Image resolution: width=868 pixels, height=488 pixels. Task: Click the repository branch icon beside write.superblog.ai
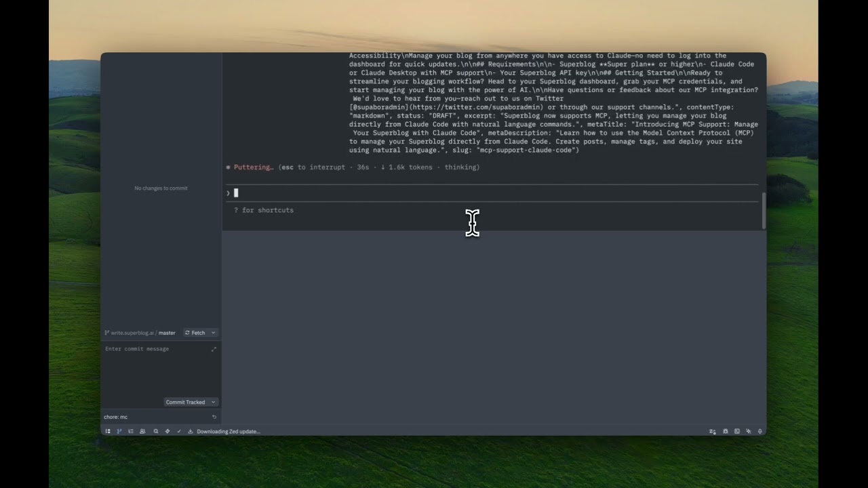107,333
